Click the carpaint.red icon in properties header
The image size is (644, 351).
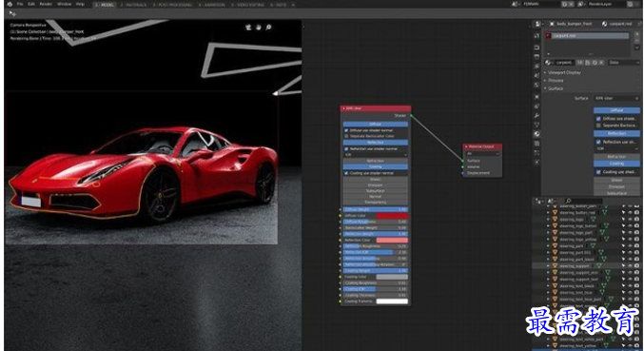pos(604,24)
